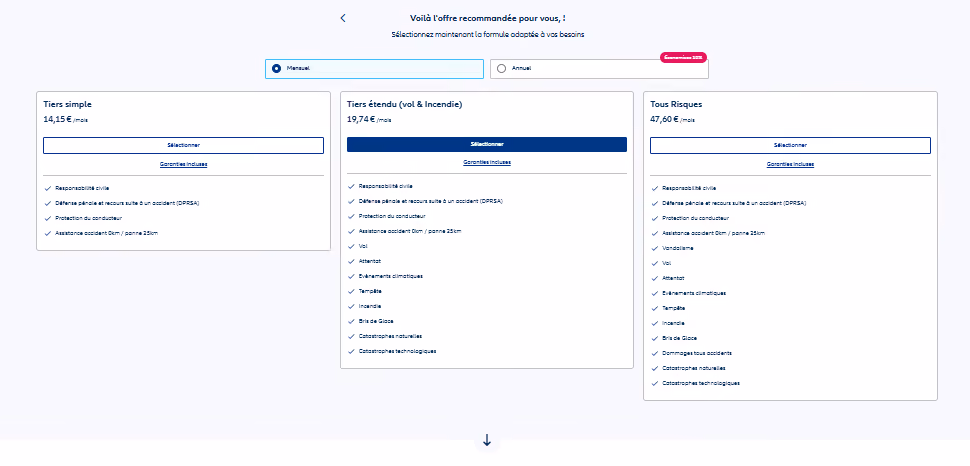
Task: Click the pink savings badge on Annuel
Action: click(x=683, y=57)
